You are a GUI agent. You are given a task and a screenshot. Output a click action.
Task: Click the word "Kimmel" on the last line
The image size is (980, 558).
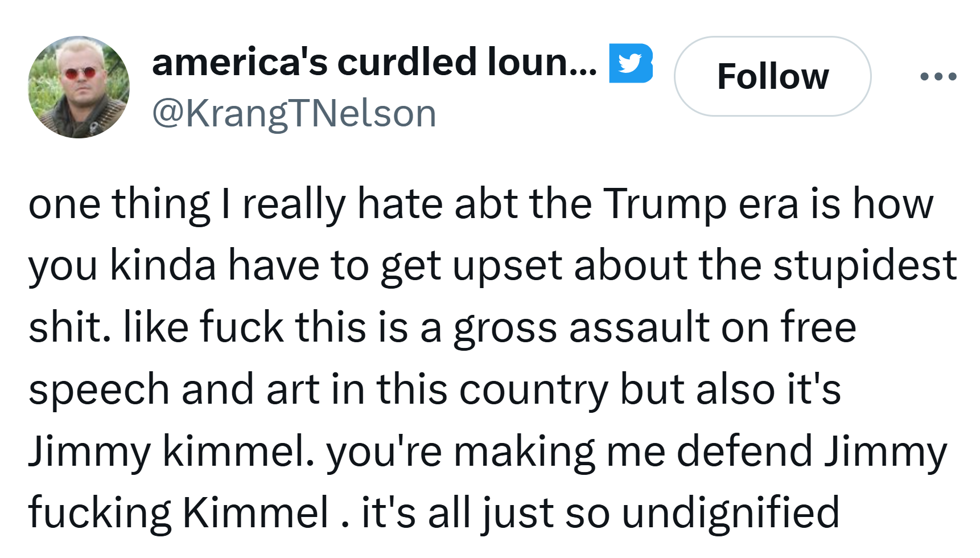coord(256,512)
